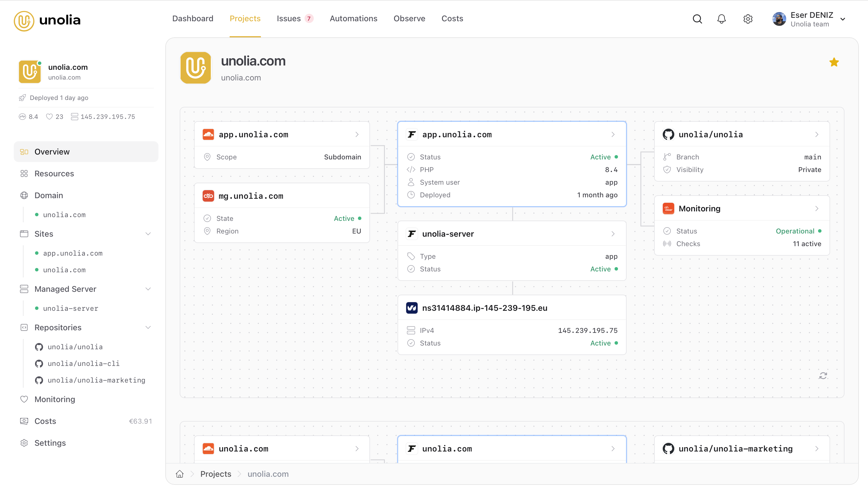
Task: Open unolia/unolia-marketing card chevron
Action: [817, 449]
